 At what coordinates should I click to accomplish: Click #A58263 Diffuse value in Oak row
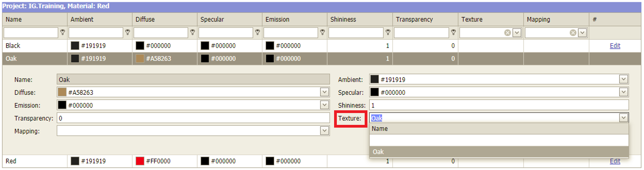tap(159, 58)
